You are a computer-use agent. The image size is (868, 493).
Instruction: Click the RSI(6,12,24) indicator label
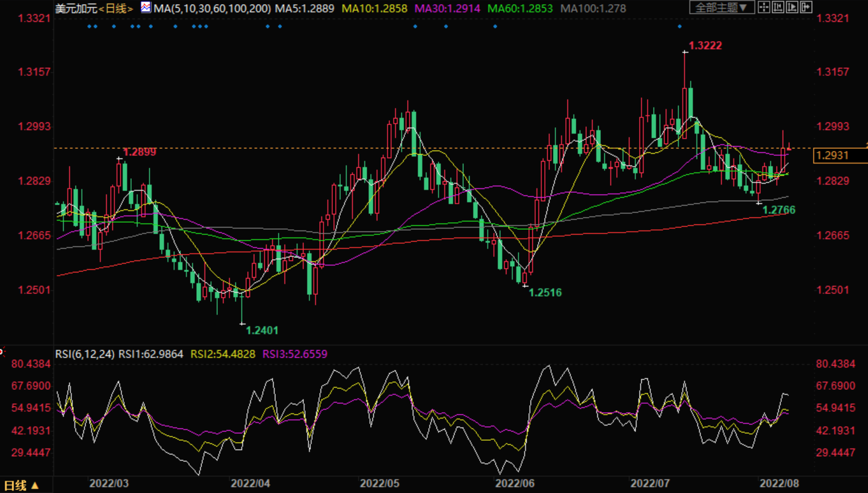click(85, 354)
